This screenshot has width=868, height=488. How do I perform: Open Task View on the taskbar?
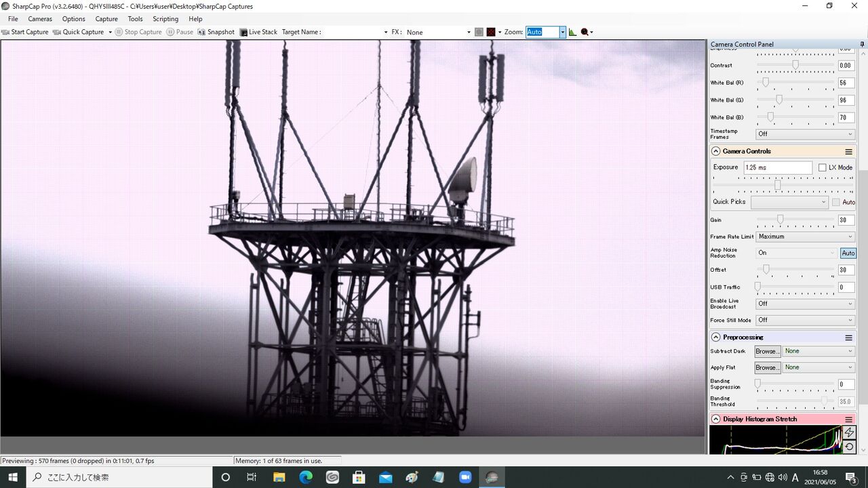point(252,477)
